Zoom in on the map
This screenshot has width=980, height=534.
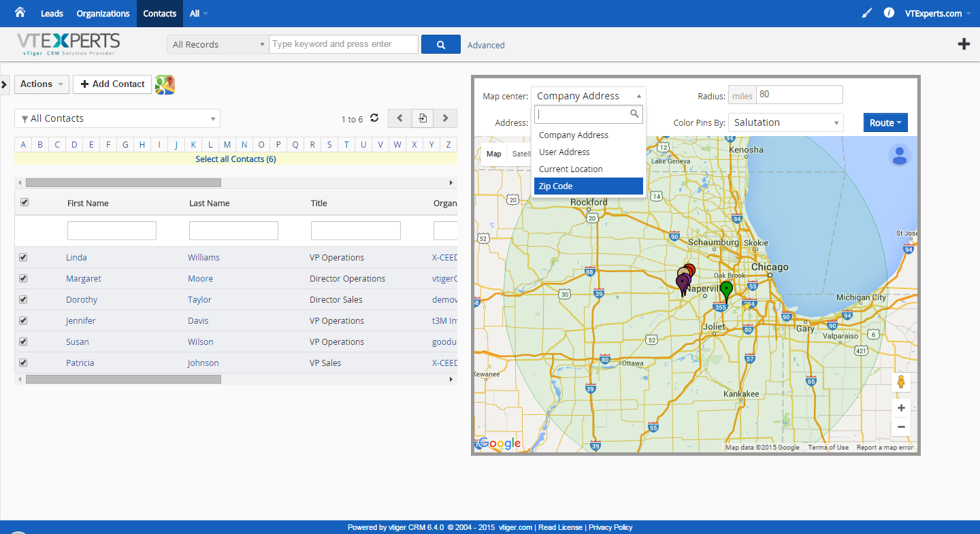[x=901, y=408]
